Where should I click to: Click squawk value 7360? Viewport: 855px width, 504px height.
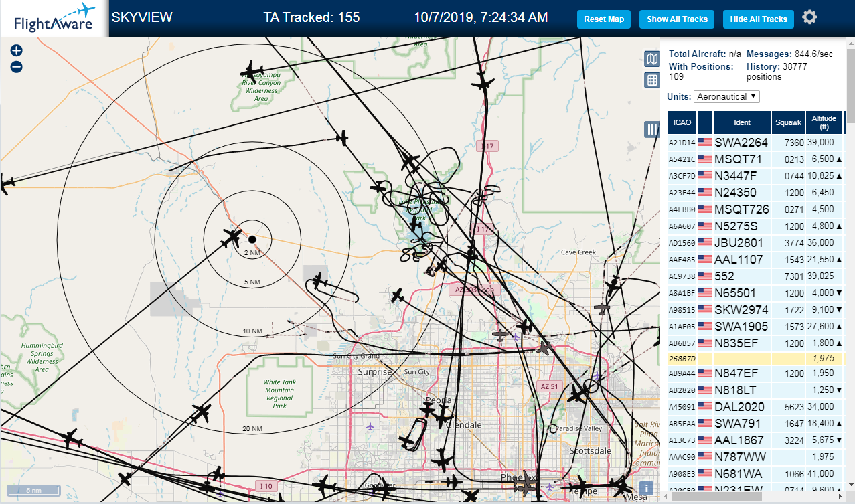(794, 143)
